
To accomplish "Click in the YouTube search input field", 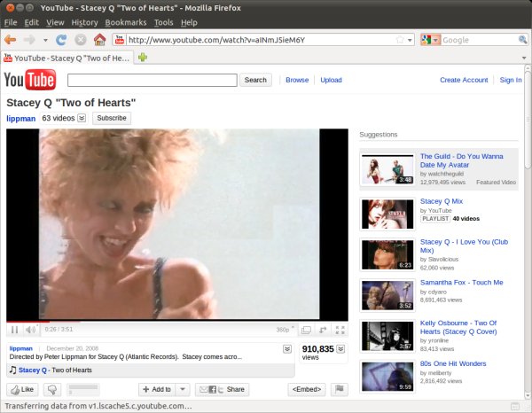I will pyautogui.click(x=152, y=81).
